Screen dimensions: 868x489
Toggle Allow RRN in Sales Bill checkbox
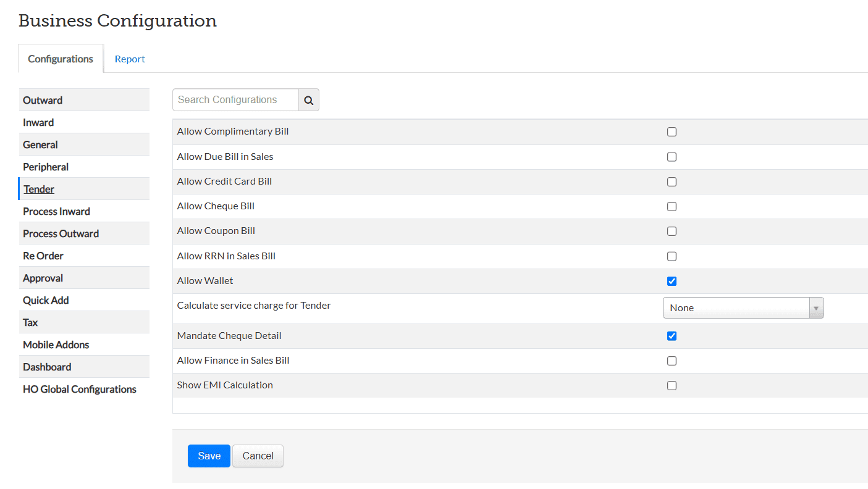(672, 256)
